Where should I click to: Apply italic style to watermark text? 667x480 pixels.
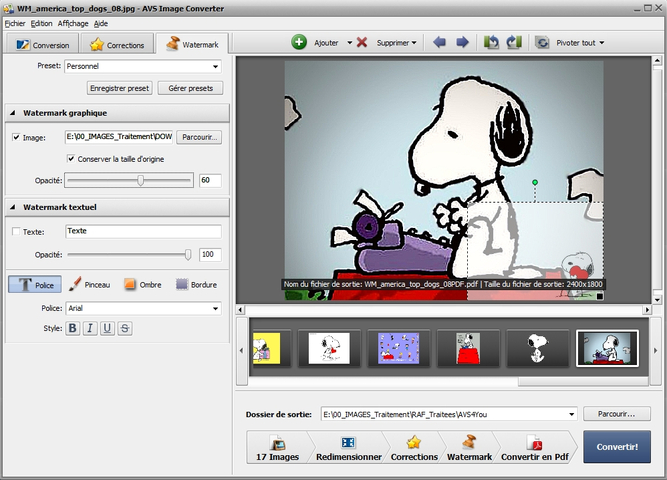pos(90,328)
